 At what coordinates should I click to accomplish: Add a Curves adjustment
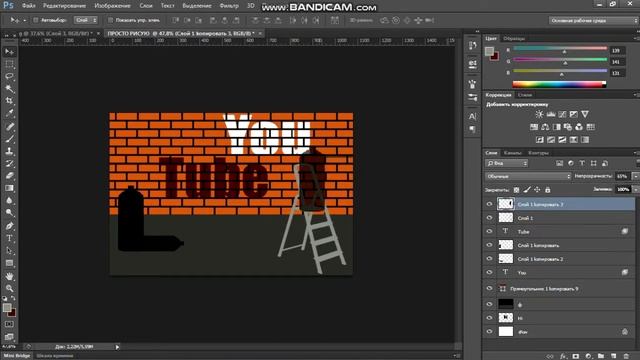[562, 114]
